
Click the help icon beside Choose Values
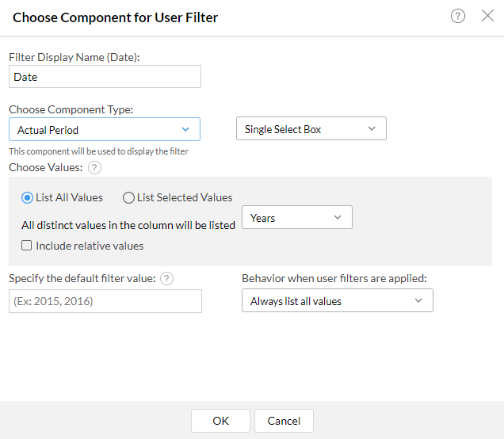point(95,167)
